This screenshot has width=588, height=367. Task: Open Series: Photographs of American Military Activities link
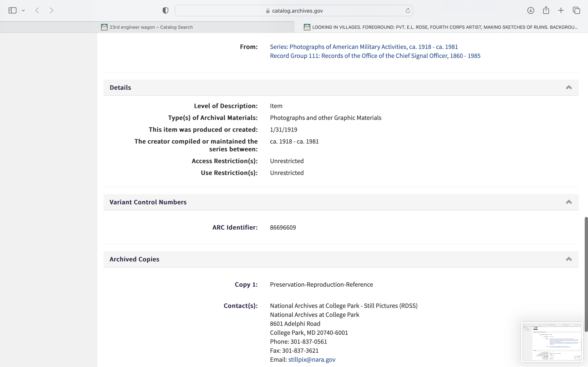coord(364,47)
